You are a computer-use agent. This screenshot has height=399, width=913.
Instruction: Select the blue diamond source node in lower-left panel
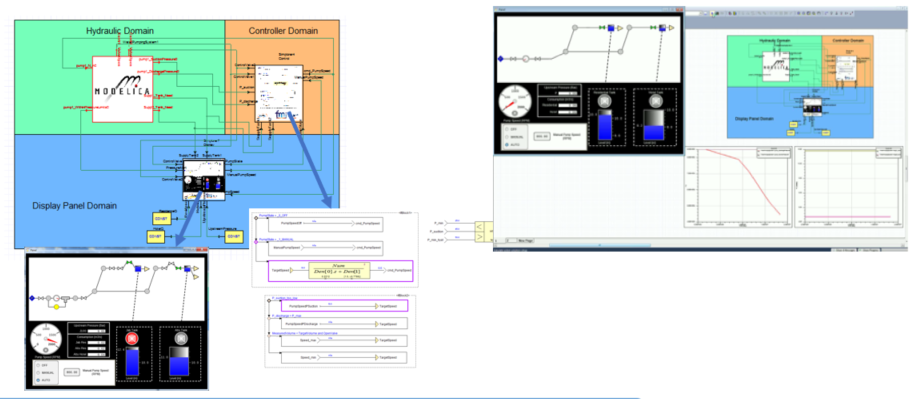click(32, 298)
